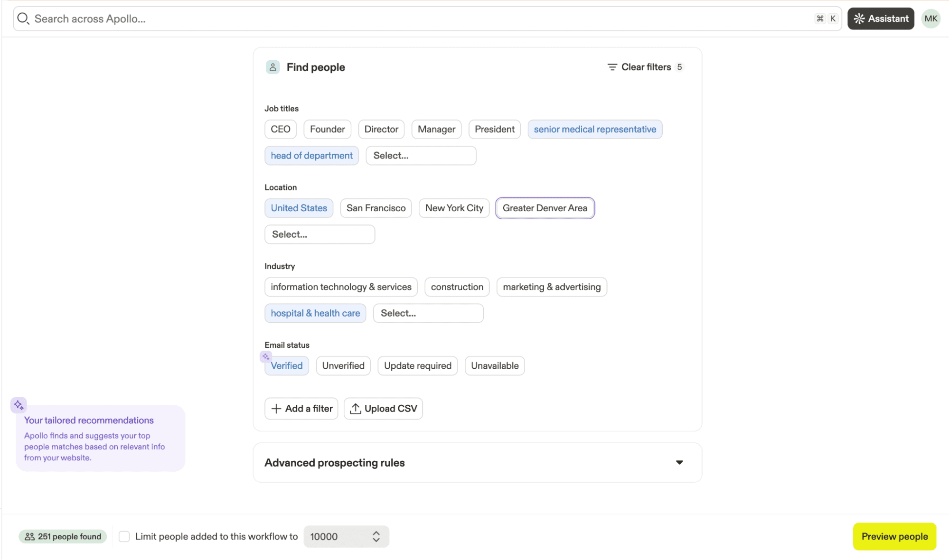This screenshot has height=560, width=949.
Task: Open the Location Select dropdown
Action: (x=319, y=234)
